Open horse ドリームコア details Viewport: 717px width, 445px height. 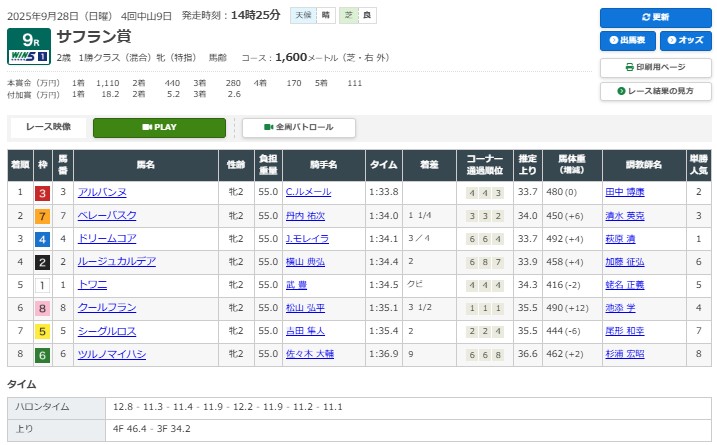point(105,239)
